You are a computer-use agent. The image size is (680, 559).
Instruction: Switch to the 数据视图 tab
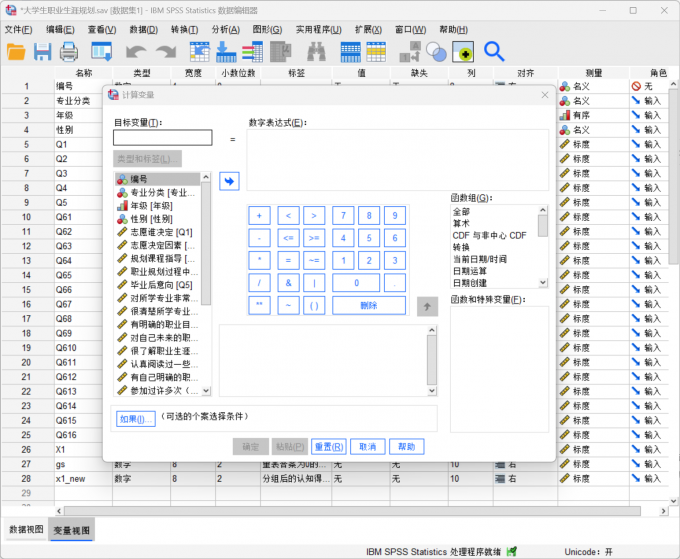(26, 530)
